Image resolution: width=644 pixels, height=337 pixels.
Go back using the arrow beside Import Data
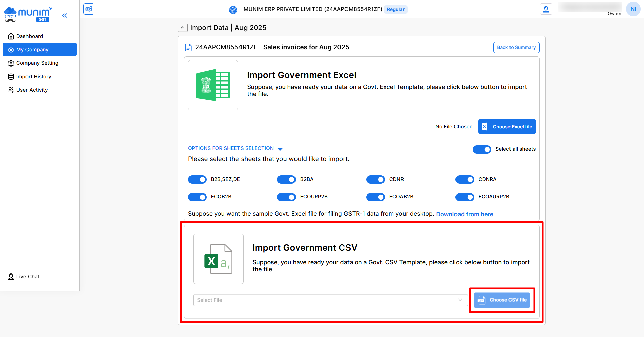click(x=182, y=28)
